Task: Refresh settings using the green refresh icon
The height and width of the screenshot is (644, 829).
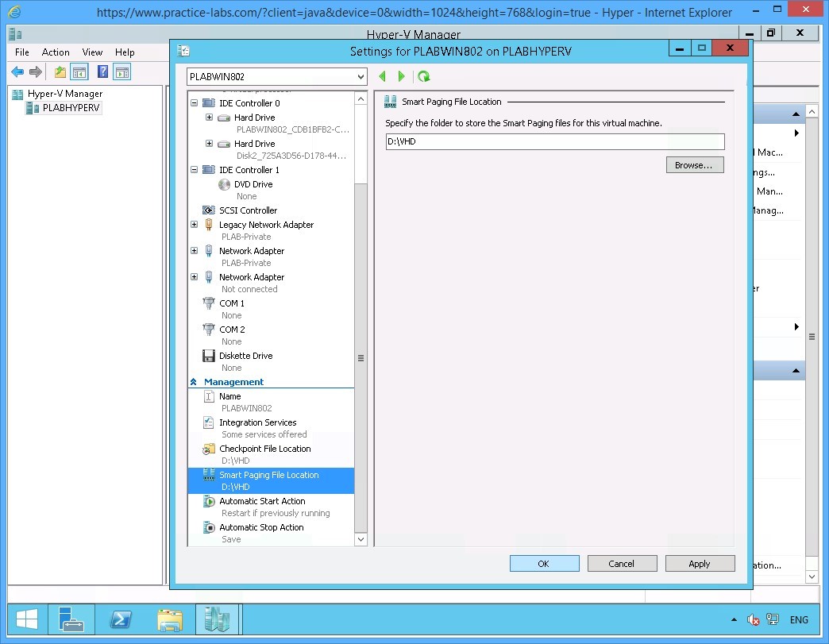Action: (x=423, y=76)
